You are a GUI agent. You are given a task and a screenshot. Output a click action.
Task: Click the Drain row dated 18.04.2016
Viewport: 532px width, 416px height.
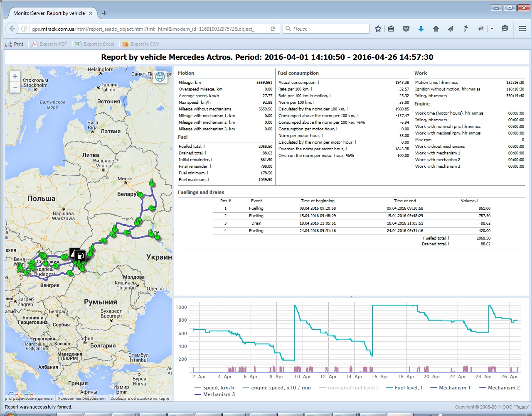coord(352,223)
